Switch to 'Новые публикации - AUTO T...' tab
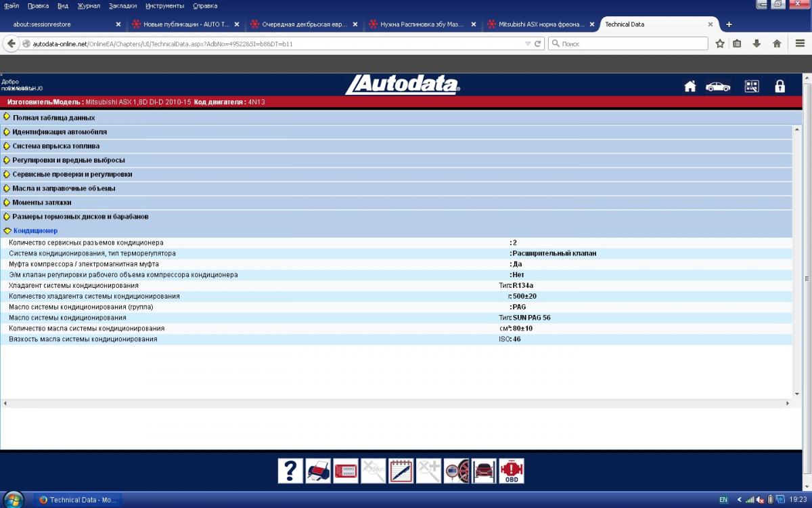 (184, 24)
